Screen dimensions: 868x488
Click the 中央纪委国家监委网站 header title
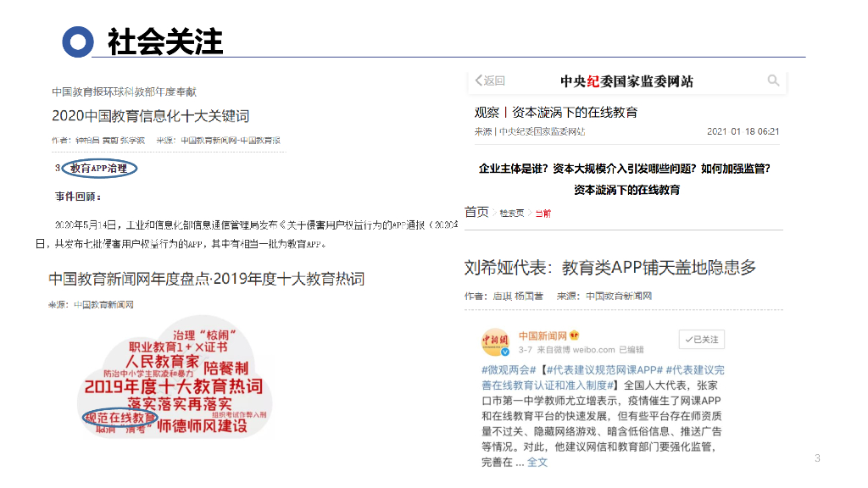626,81
